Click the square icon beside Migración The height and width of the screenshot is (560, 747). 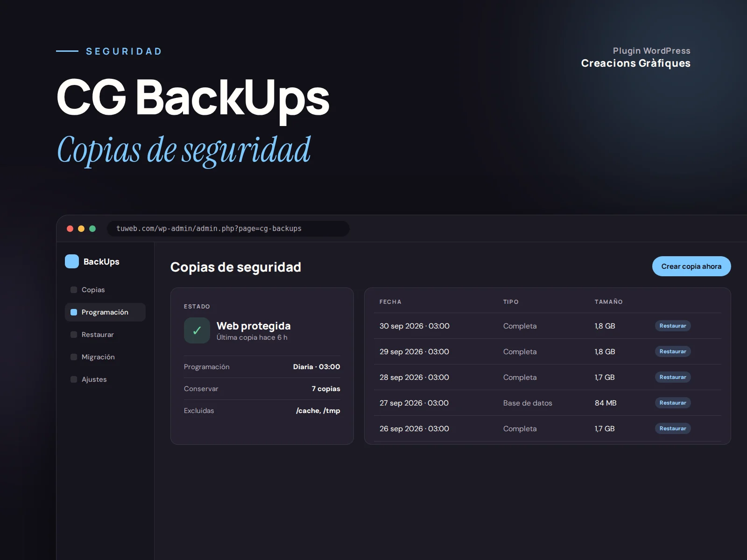coord(74,357)
